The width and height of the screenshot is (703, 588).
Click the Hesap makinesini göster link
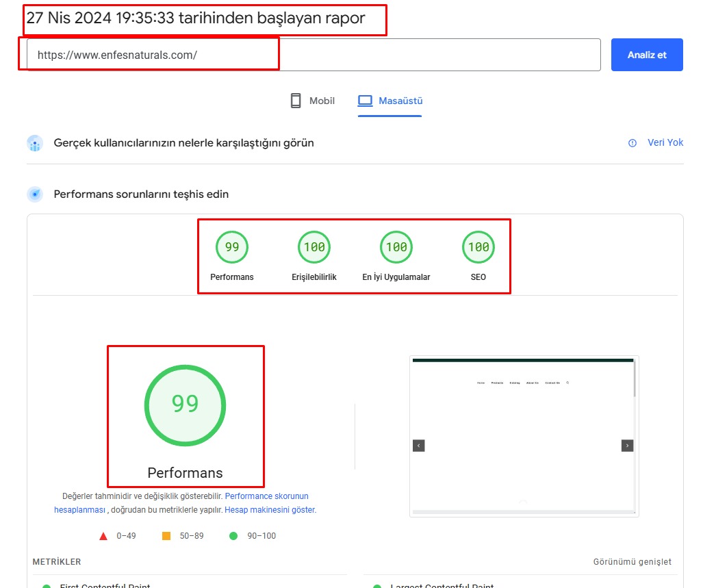[270, 510]
